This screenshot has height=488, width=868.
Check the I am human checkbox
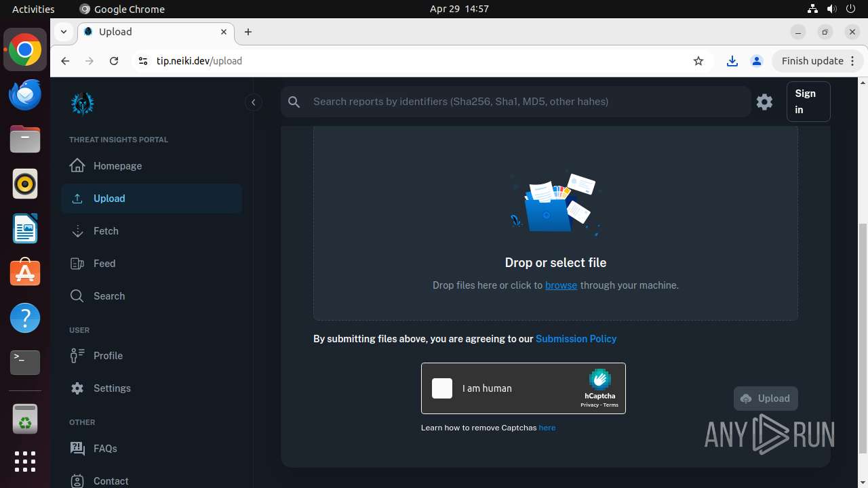(x=442, y=388)
